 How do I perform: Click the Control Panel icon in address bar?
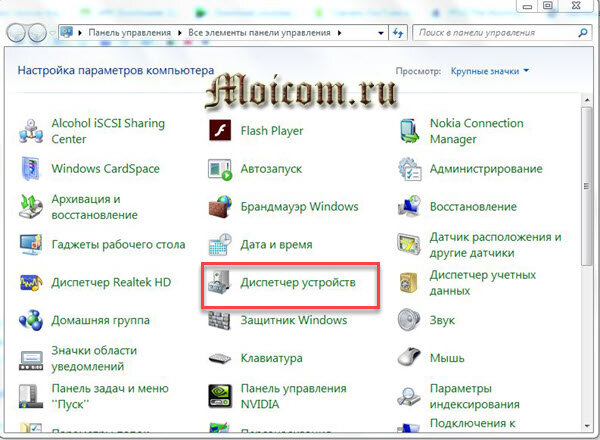click(x=67, y=32)
